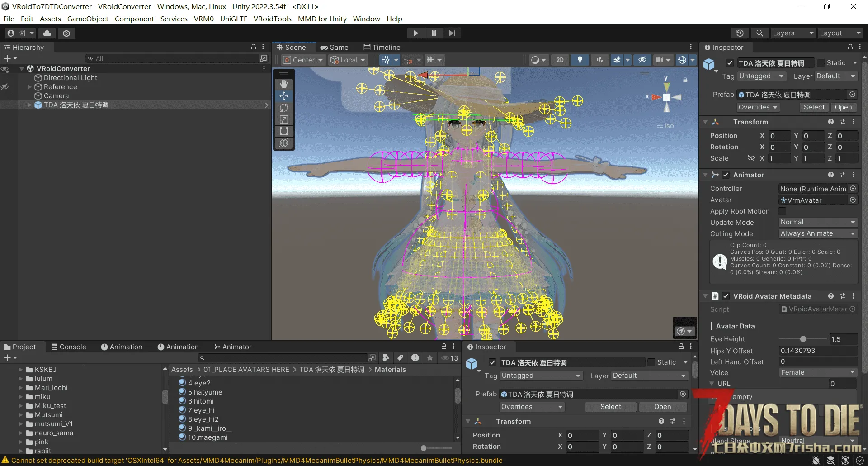The image size is (868, 466).
Task: Toggle 2D view mode
Action: tap(560, 60)
